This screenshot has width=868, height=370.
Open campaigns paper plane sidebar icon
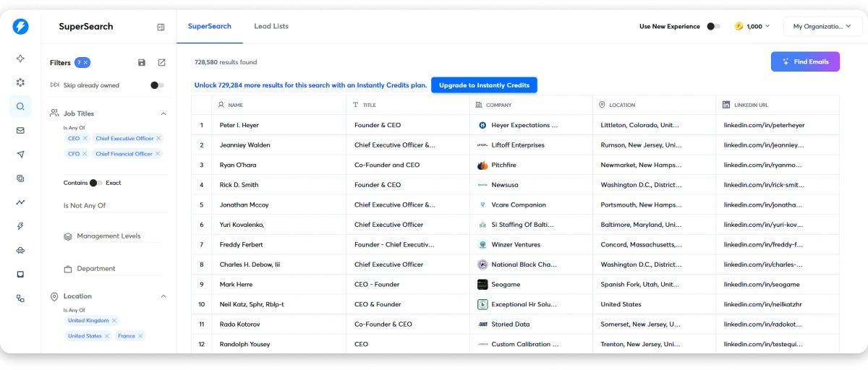click(x=20, y=155)
